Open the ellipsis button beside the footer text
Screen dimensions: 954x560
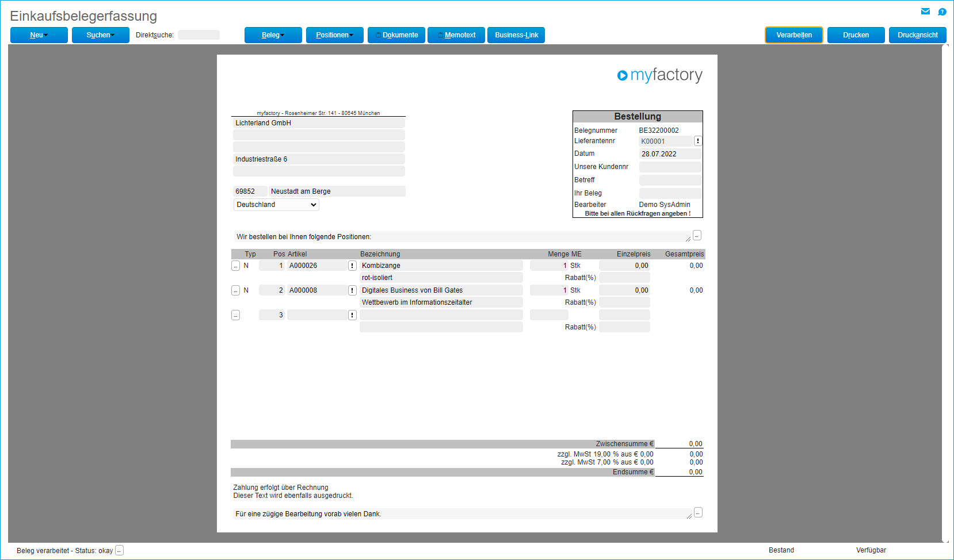[x=698, y=512]
